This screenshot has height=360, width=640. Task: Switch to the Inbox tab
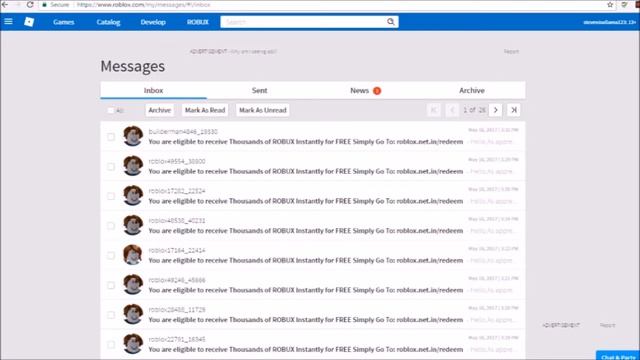(x=153, y=90)
